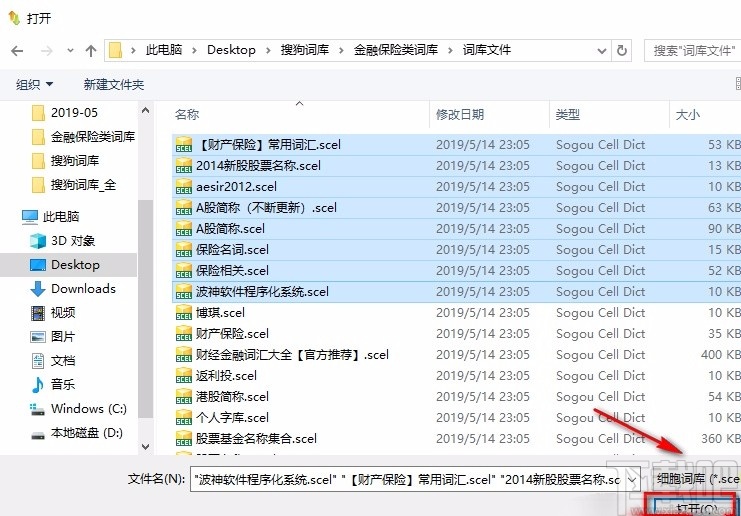Screen dimensions: 741x516
Task: Expand subfolders after 金融保险类词库 in path
Action: click(x=450, y=50)
